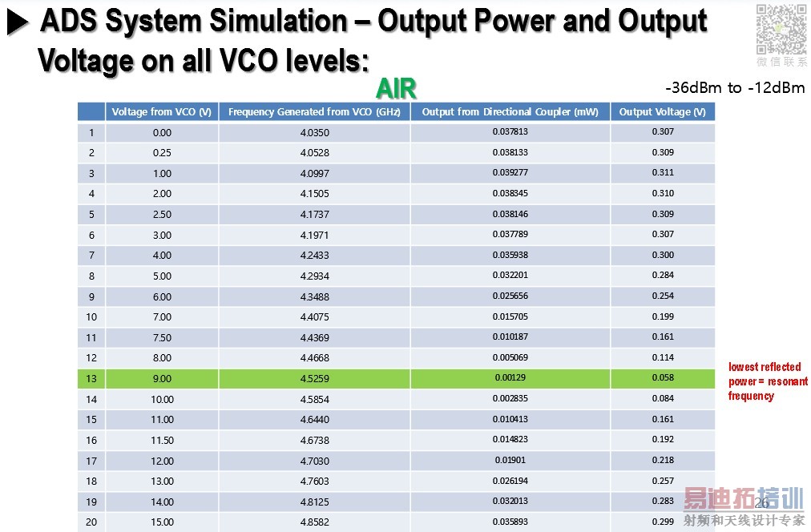Click coupler output value 0.038146
Screen dimensions: 811x532
(510, 214)
